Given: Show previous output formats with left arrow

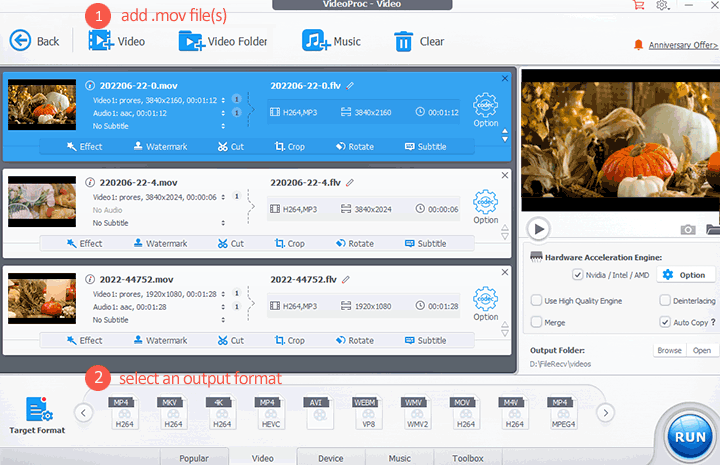Looking at the screenshot, I should point(83,413).
